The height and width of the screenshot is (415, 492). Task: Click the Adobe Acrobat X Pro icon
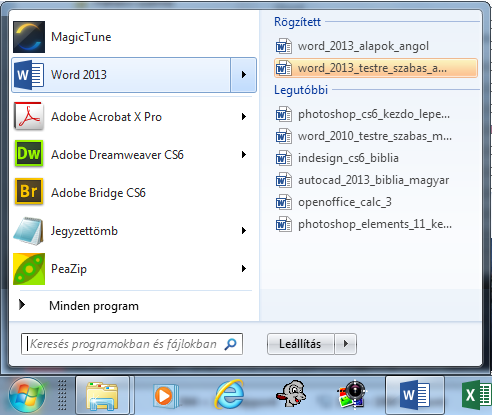(x=29, y=117)
